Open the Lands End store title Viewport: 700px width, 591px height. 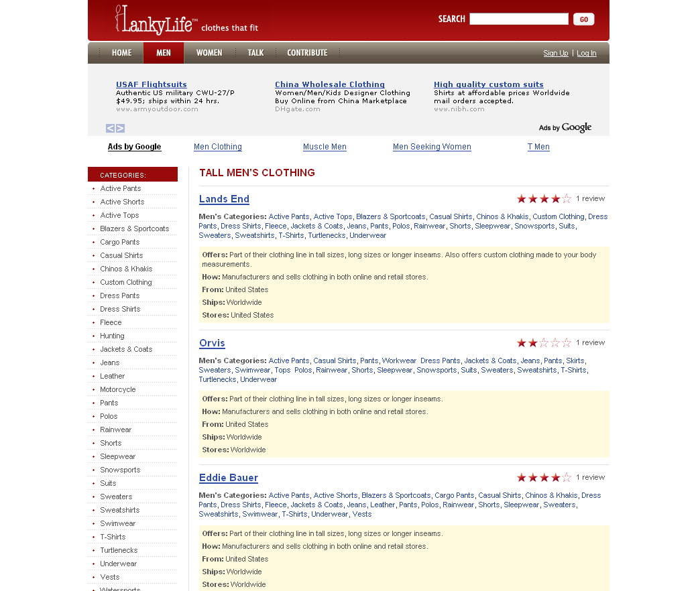tap(224, 199)
